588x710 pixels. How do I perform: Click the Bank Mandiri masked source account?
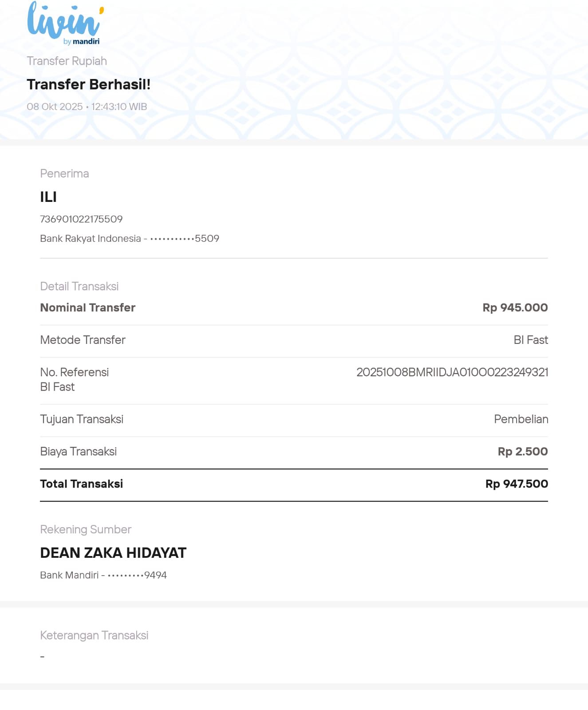click(103, 575)
